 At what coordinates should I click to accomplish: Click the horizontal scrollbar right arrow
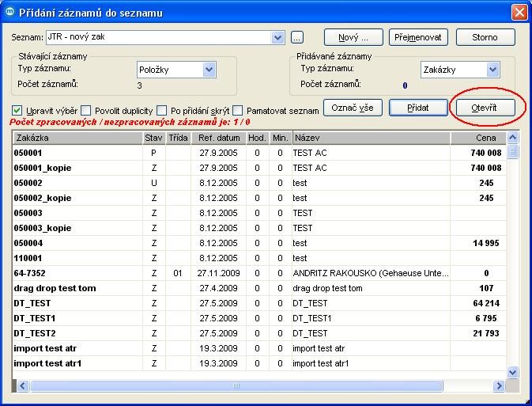[x=499, y=386]
